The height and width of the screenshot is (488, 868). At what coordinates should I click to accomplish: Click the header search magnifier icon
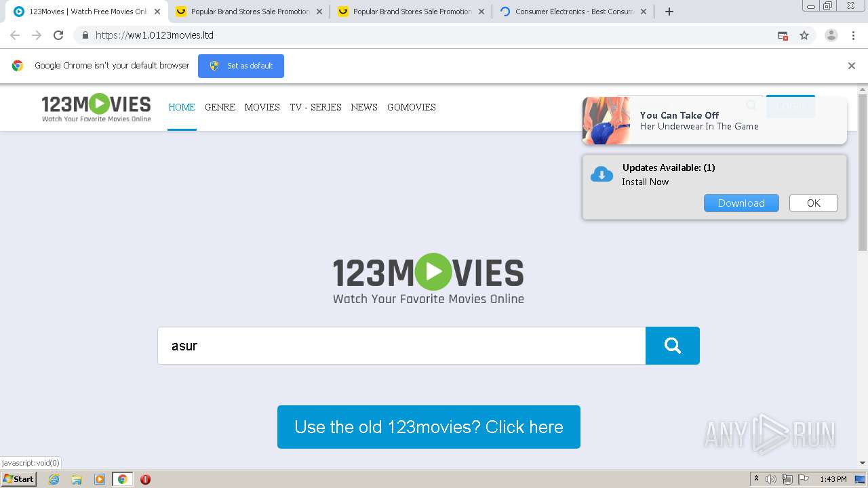coord(751,105)
